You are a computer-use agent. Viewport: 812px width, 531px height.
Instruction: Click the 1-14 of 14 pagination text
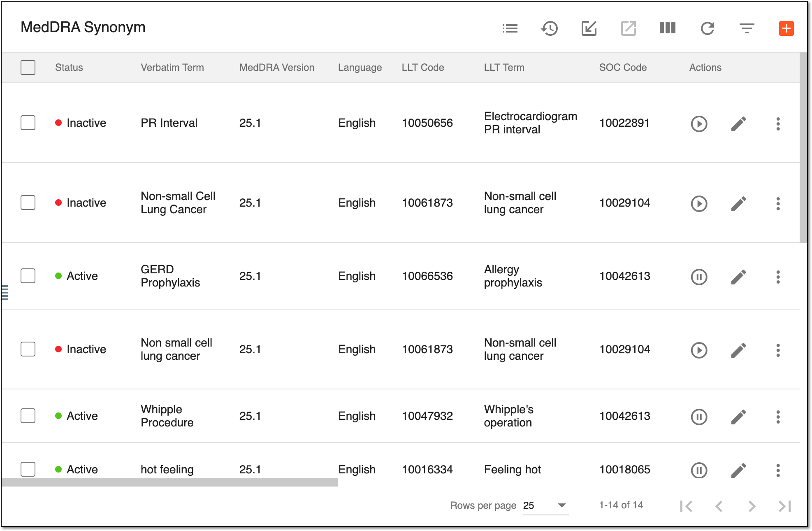coord(621,505)
